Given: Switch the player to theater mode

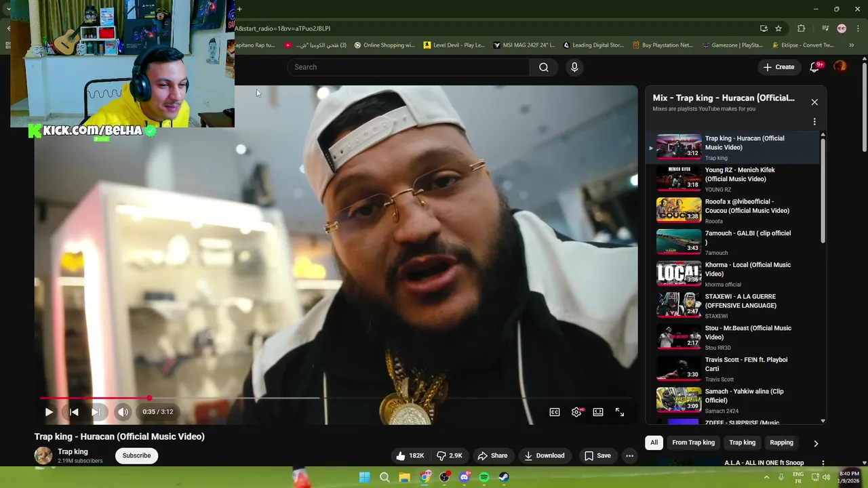Looking at the screenshot, I should 598,412.
